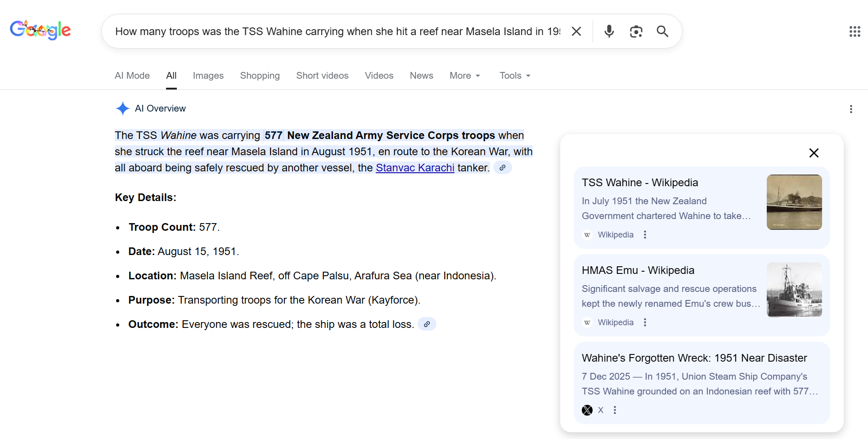Click in the search query field

pos(337,31)
